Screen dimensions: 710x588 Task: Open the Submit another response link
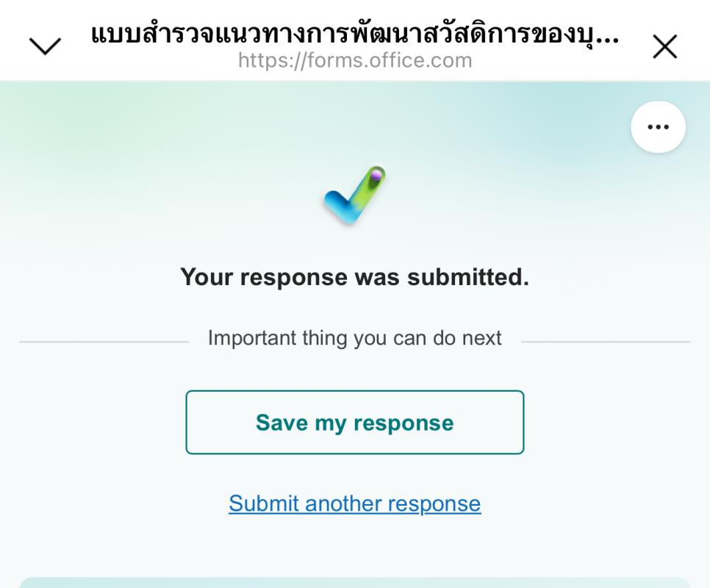354,503
